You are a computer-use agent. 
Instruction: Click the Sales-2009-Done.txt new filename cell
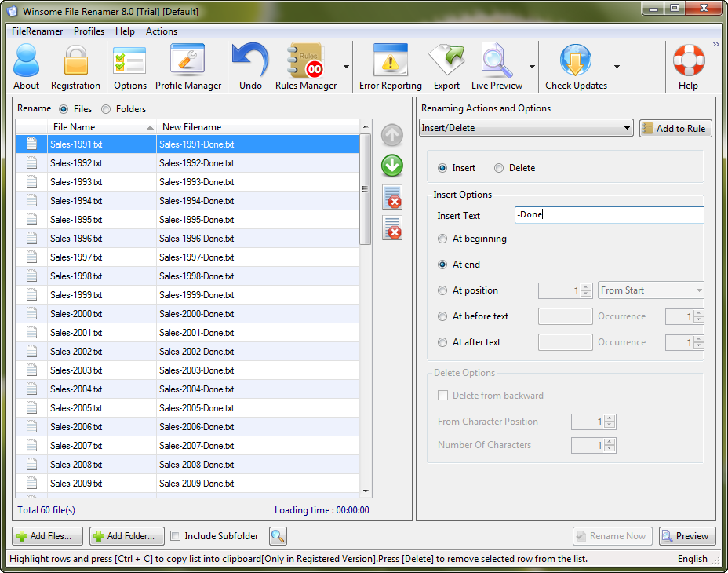pyautogui.click(x=257, y=484)
